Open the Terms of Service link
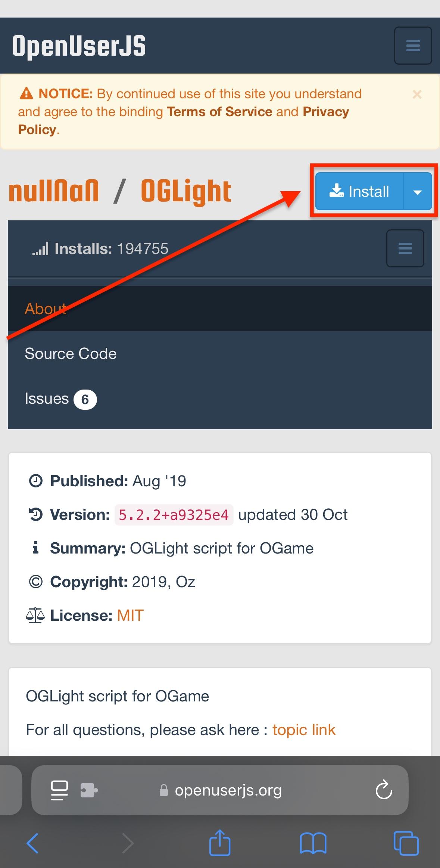 (x=219, y=112)
